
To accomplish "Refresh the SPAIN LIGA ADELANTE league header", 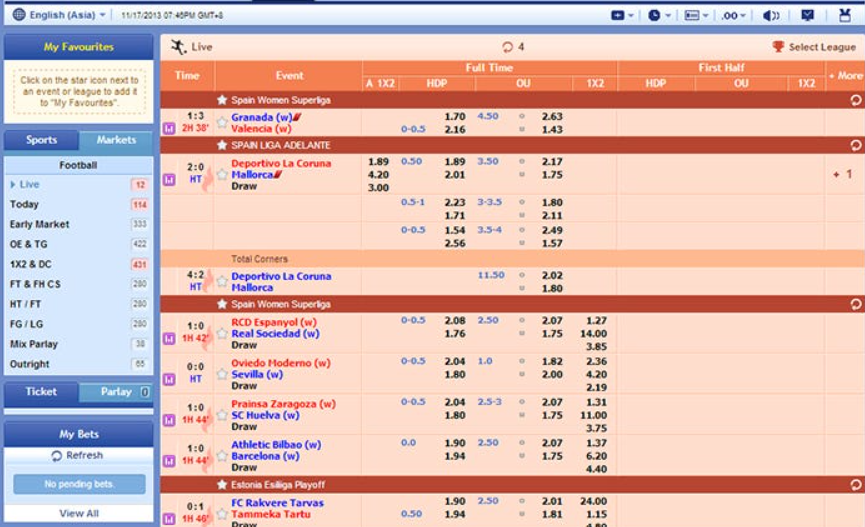I will (856, 145).
